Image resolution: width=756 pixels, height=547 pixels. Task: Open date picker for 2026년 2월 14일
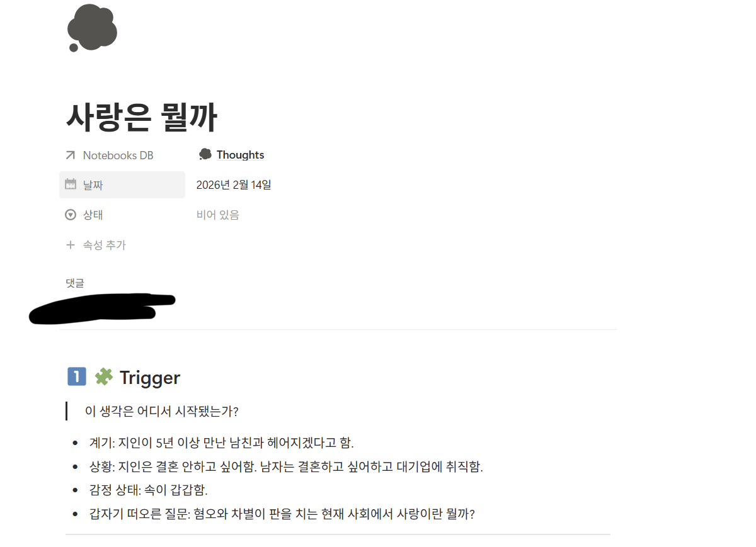click(x=234, y=185)
